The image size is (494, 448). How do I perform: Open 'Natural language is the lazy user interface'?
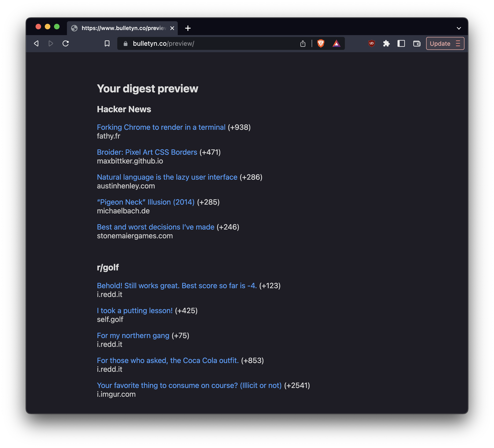click(167, 177)
